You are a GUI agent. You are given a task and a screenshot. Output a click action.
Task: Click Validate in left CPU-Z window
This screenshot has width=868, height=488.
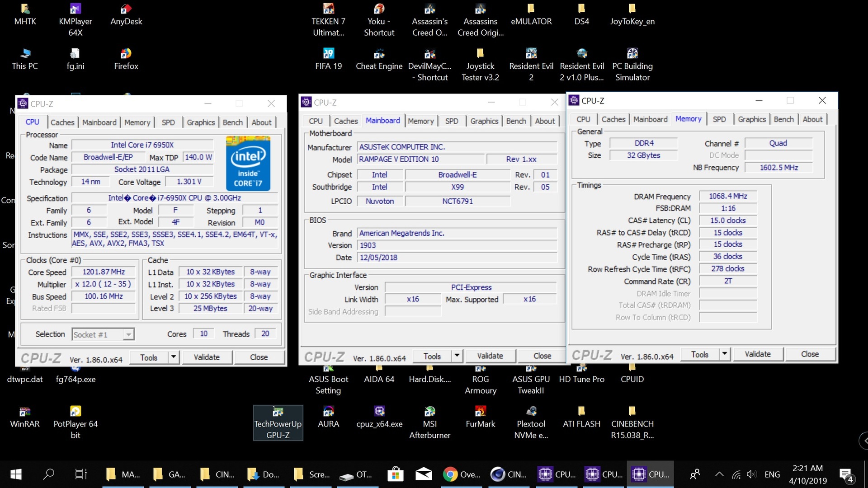[x=207, y=357]
